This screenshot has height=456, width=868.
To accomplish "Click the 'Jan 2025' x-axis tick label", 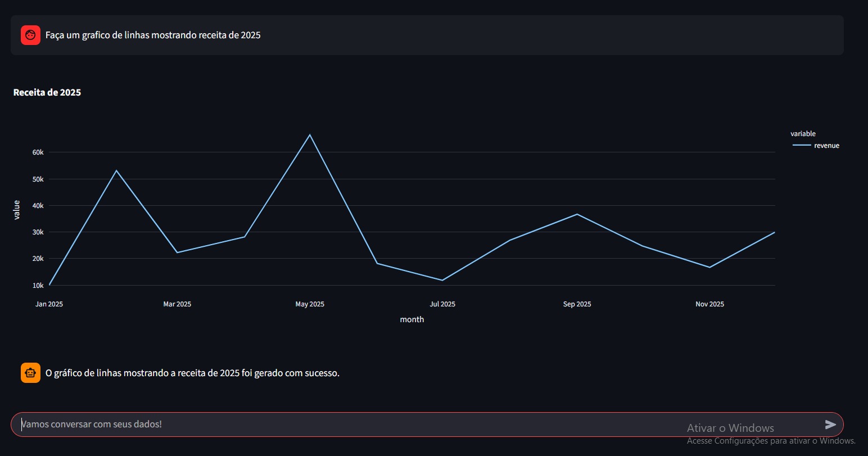I will point(49,304).
